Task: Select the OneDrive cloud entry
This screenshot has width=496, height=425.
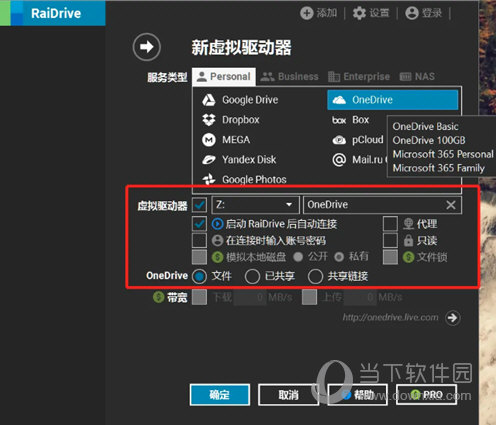Action: pyautogui.click(x=393, y=100)
